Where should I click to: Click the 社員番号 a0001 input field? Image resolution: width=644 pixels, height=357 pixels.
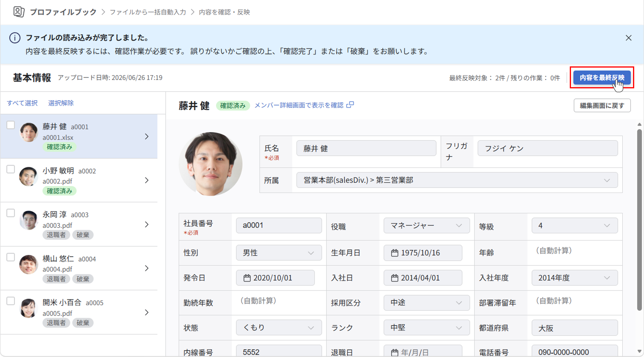click(279, 226)
